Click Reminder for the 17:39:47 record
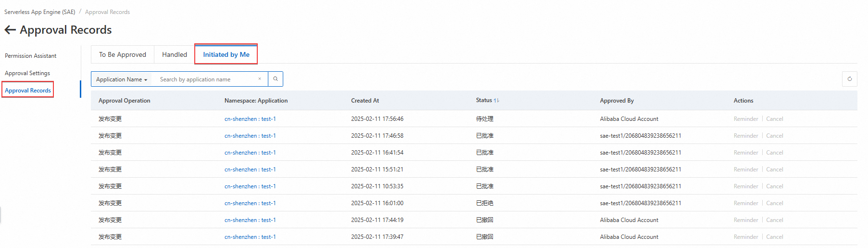Image resolution: width=868 pixels, height=248 pixels. 746,237
